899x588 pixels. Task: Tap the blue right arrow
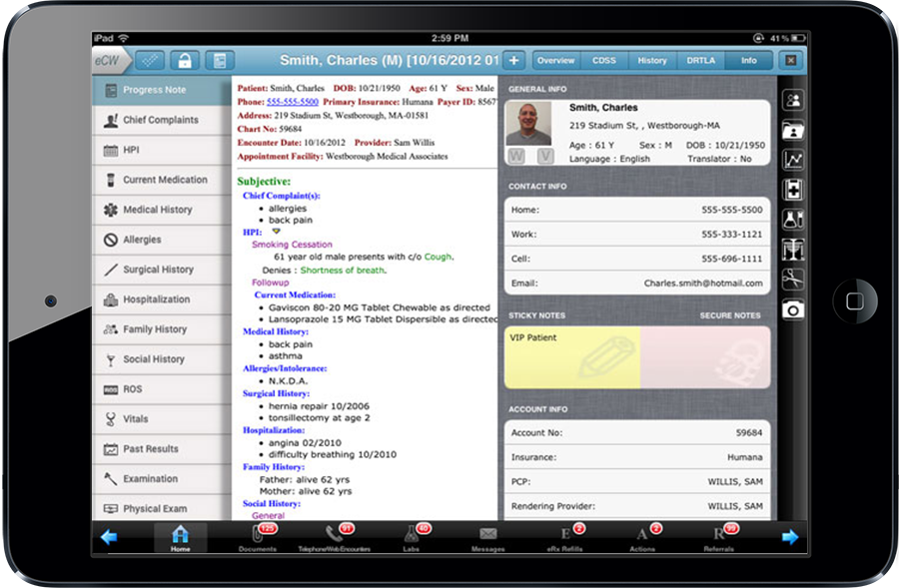[790, 537]
